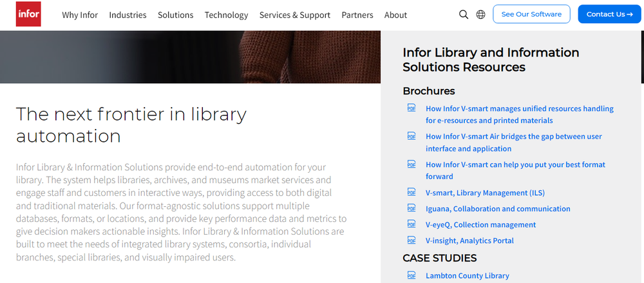Click the Infor Library & Information Solutions paragraph
The image size is (644, 283).
(181, 213)
